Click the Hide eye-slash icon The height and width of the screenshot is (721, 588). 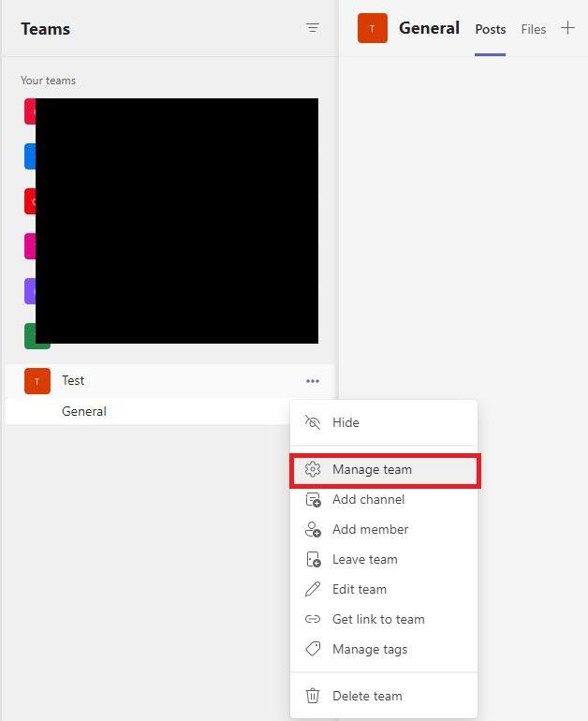tap(313, 422)
